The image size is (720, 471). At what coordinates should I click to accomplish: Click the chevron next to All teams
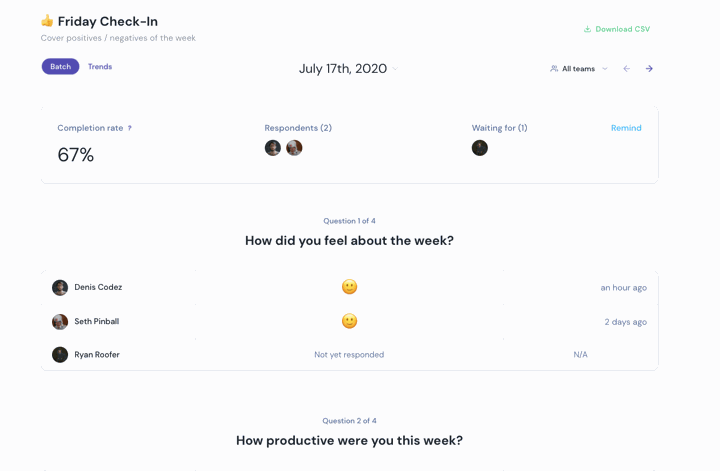click(605, 69)
